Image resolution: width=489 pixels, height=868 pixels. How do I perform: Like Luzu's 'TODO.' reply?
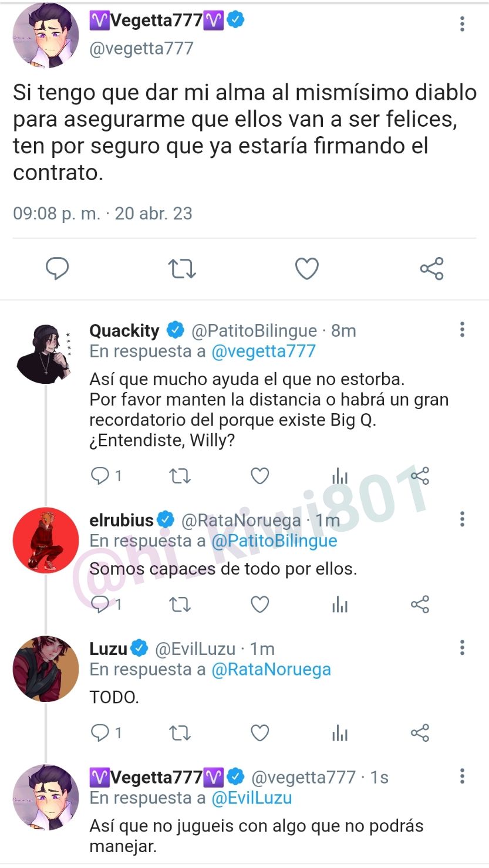coord(260,732)
